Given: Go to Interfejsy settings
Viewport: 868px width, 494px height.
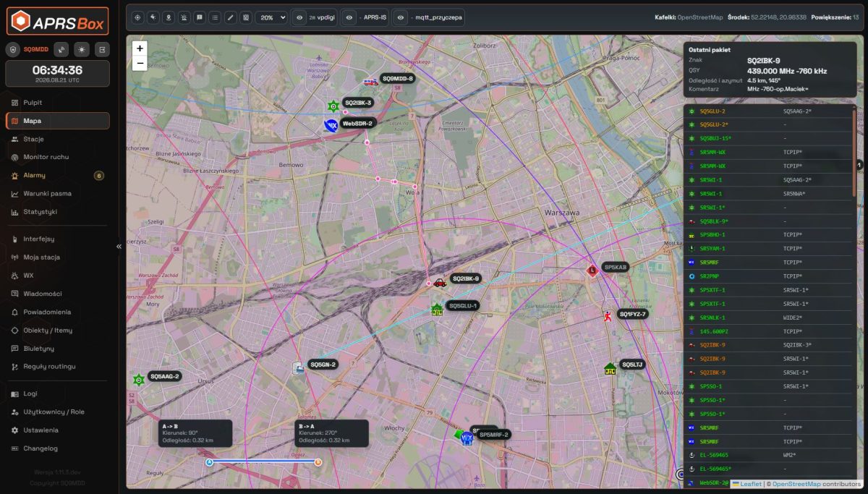Looking at the screenshot, I should click(58, 239).
